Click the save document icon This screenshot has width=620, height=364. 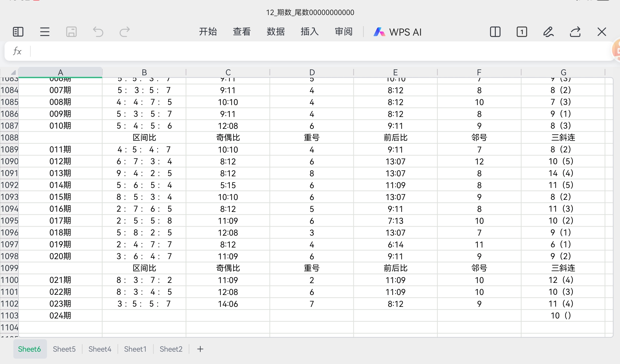pyautogui.click(x=71, y=32)
